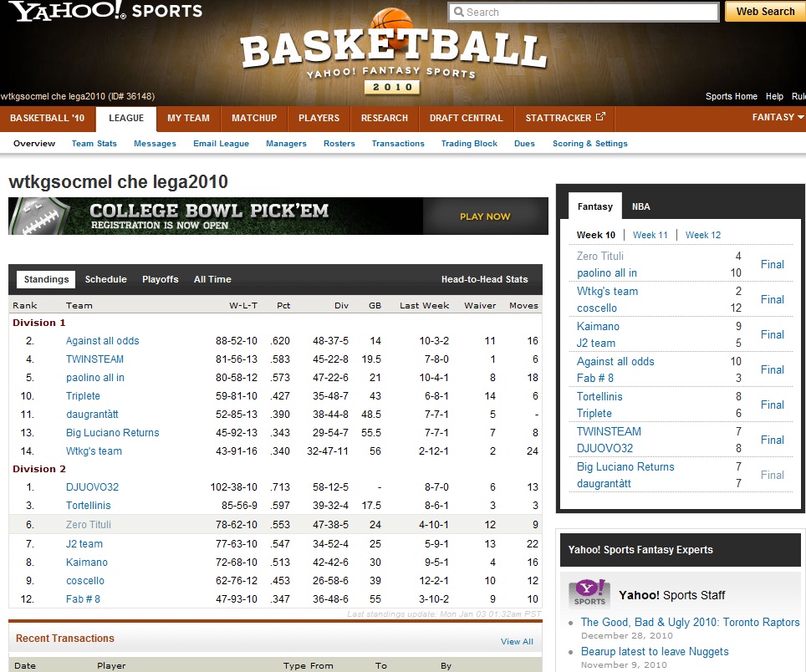Open Head-to-Head Stats
This screenshot has width=806, height=672.
point(484,279)
